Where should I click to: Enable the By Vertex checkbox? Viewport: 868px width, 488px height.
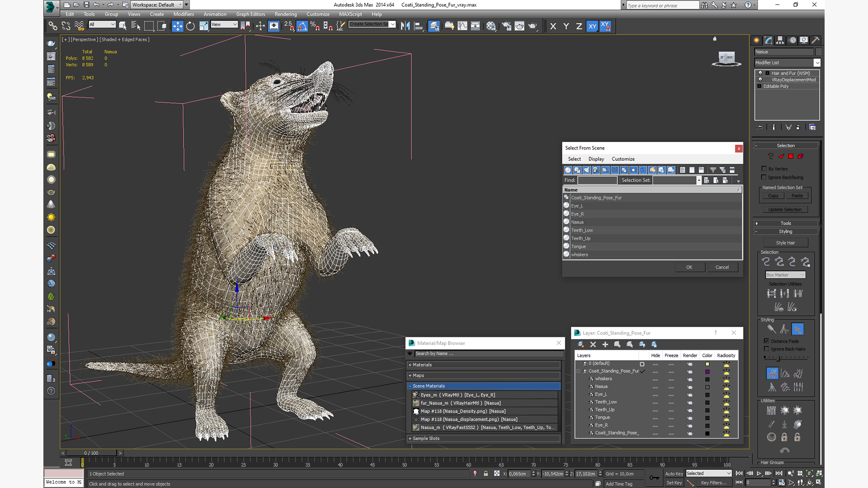click(764, 169)
